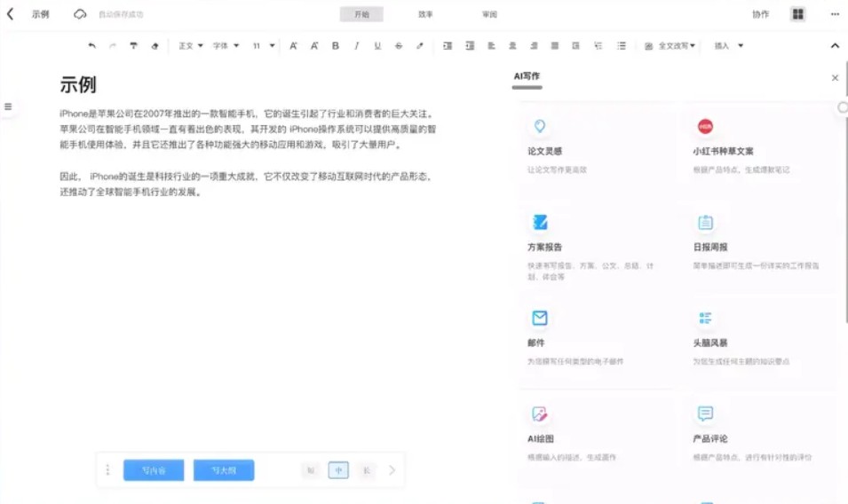The width and height of the screenshot is (848, 504).
Task: Open the highlighter pen tool
Action: (420, 46)
